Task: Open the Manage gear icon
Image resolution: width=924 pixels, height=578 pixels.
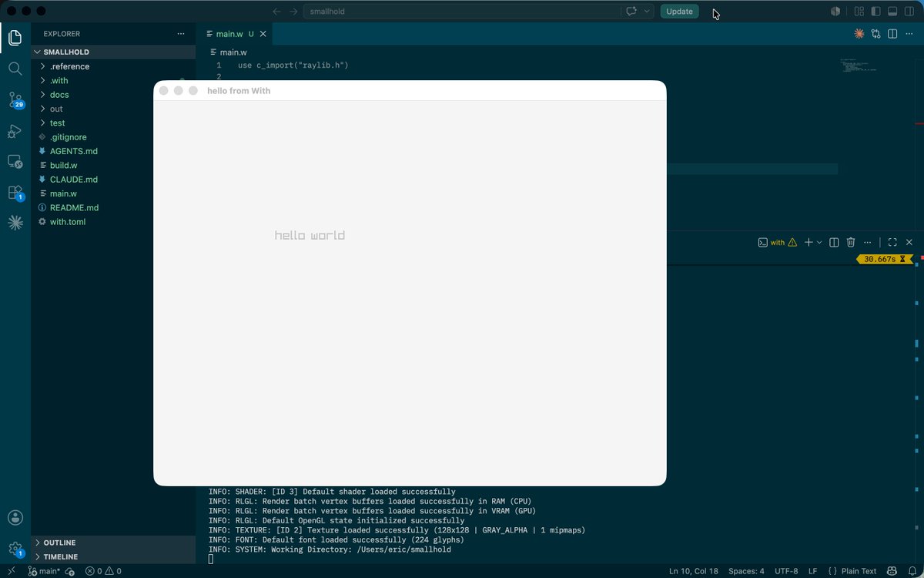Action: coord(15,549)
